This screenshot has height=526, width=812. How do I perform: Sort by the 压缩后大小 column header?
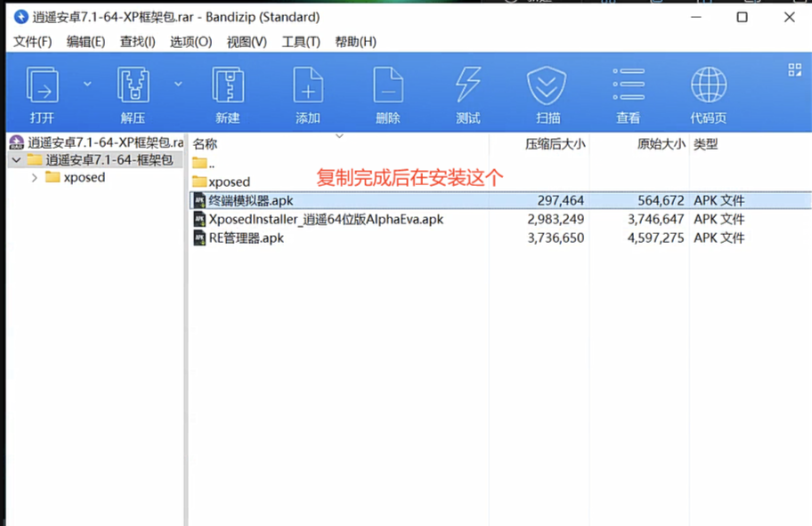[x=556, y=144]
